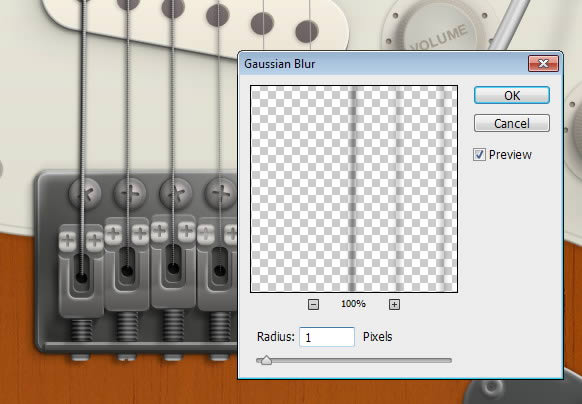Image resolution: width=582 pixels, height=404 pixels.
Task: Focus the Radius input field
Action: tap(327, 337)
